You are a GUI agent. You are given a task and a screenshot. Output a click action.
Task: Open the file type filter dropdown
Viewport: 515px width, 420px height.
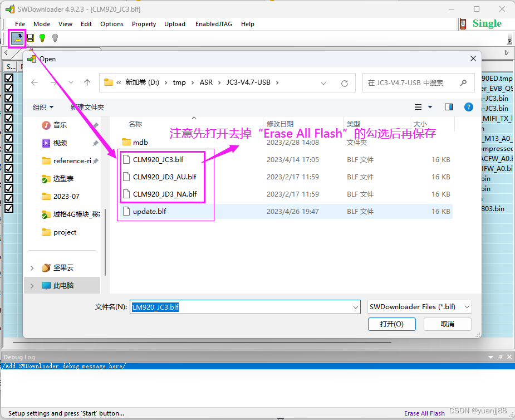point(420,306)
